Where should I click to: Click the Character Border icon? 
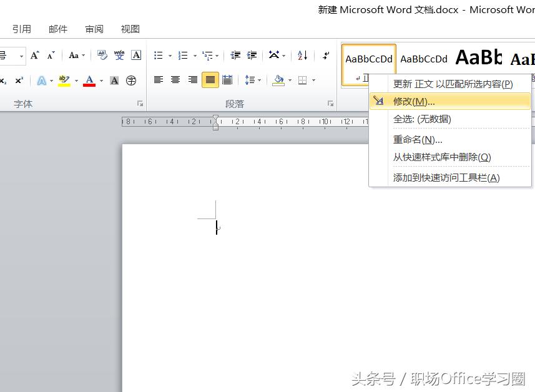136,55
